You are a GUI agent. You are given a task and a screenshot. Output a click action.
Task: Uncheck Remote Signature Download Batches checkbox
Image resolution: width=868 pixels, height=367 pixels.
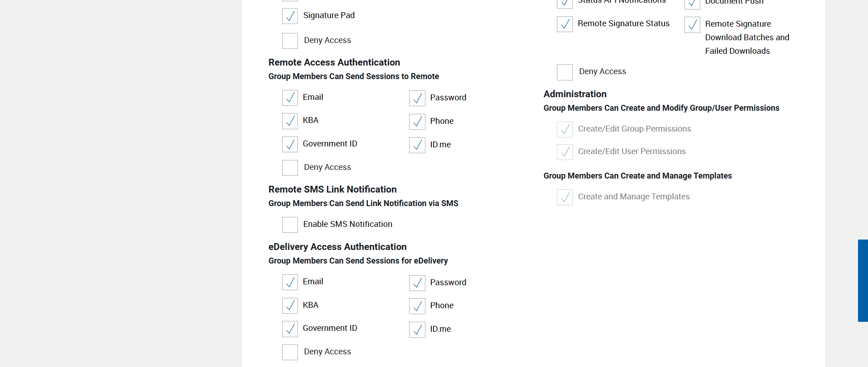692,24
